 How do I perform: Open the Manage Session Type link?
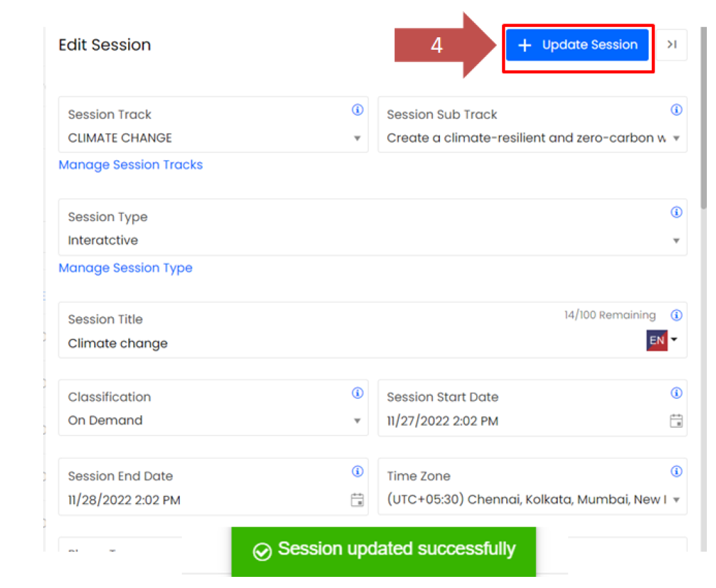click(x=126, y=268)
